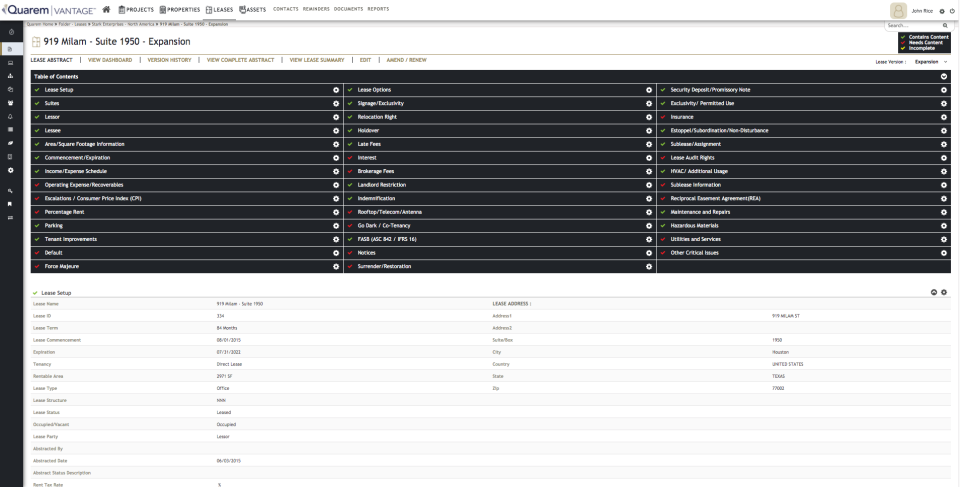Jump to Utilities and Services section
960x487 pixels.
[696, 239]
